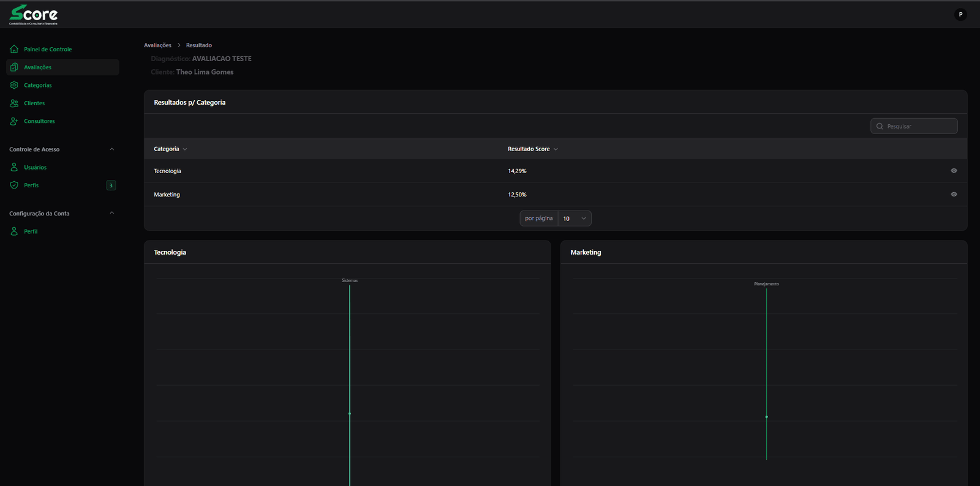Screen dimensions: 980x486
Task: Click the Consultores add-user icon
Action: coord(14,121)
